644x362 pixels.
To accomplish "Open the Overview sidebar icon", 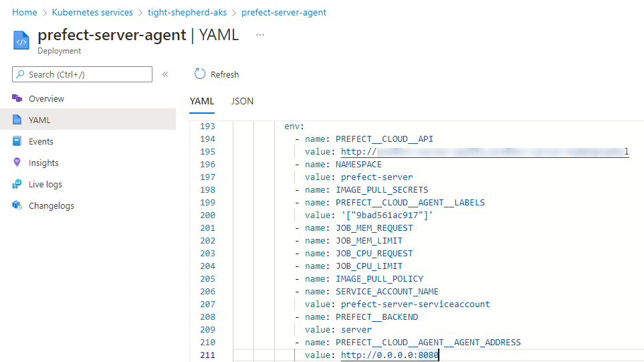I will click(x=17, y=98).
